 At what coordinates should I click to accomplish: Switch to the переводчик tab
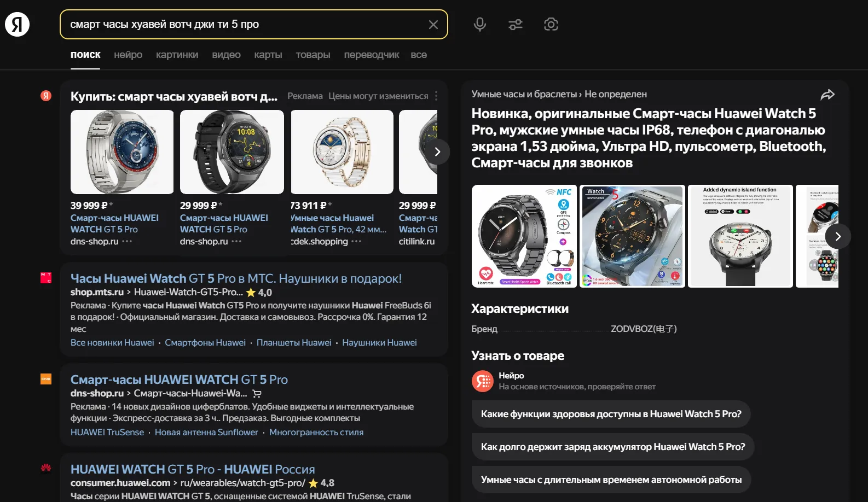(372, 55)
